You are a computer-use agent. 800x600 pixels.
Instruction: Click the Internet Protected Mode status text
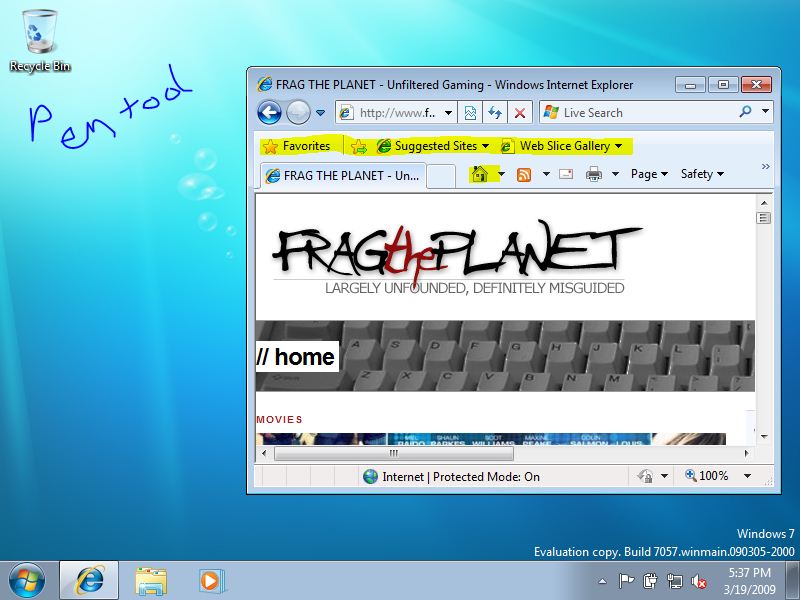click(x=461, y=477)
